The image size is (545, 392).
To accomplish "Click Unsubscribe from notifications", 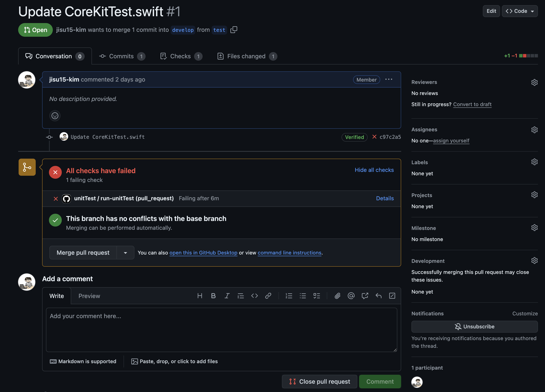I will 474,326.
